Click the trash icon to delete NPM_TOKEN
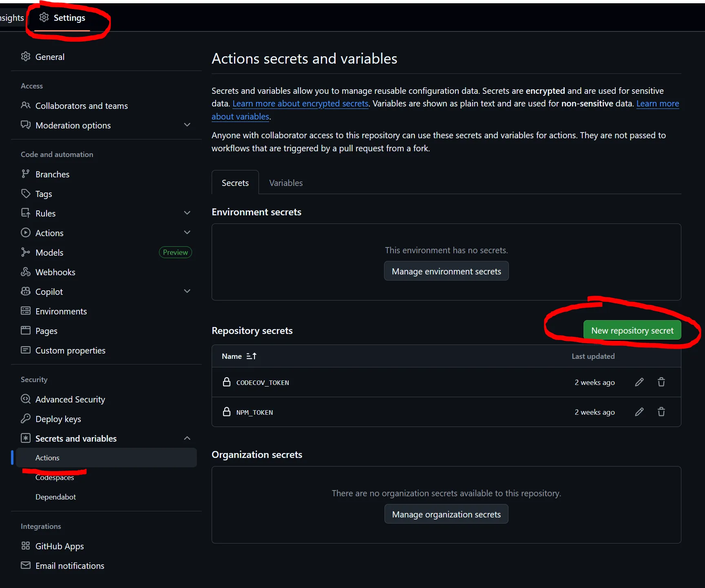705x588 pixels. point(661,412)
